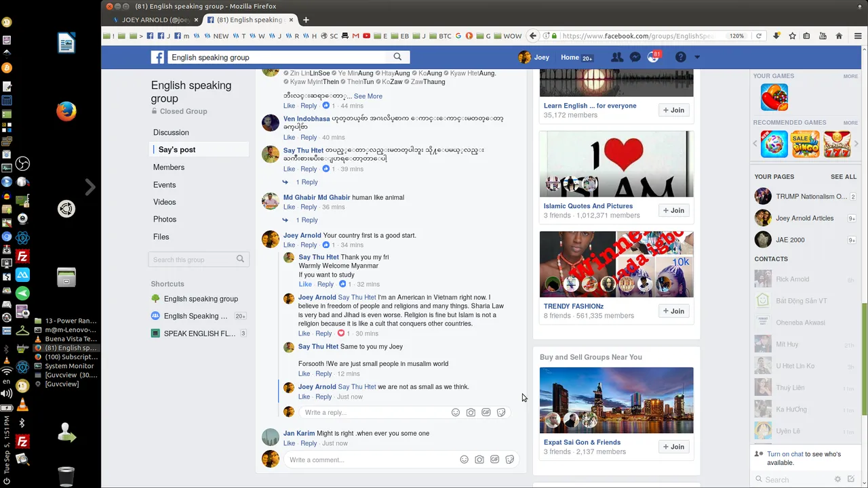
Task: Open LibreOffice Writer desktop launcher icon
Action: (x=66, y=44)
